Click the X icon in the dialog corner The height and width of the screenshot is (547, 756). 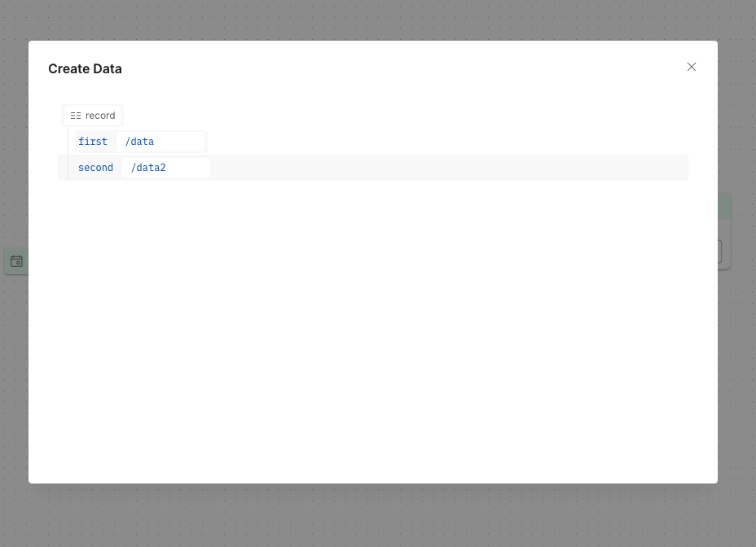(x=691, y=67)
